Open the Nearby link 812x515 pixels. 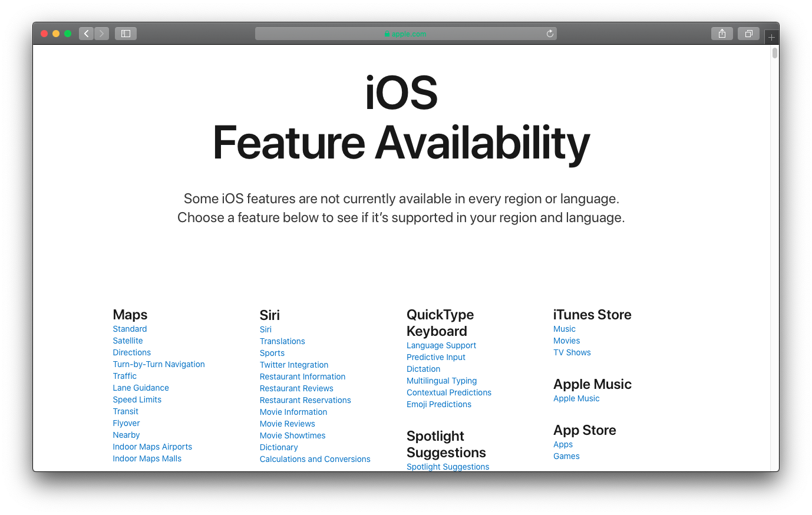coord(127,435)
